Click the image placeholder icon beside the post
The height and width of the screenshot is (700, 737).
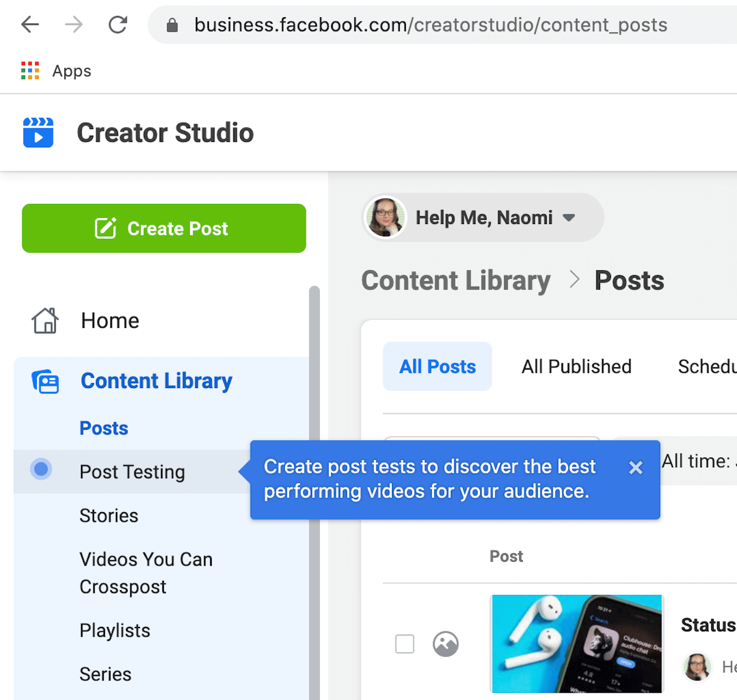tap(445, 644)
